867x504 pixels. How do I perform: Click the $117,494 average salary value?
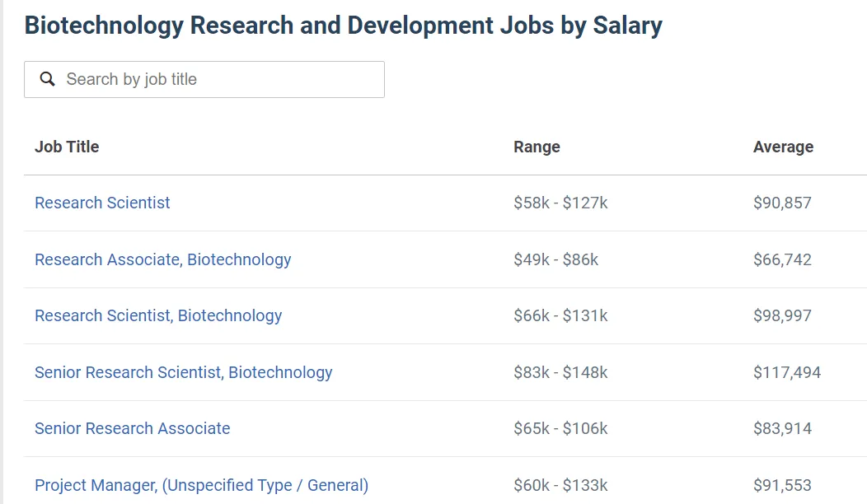787,372
